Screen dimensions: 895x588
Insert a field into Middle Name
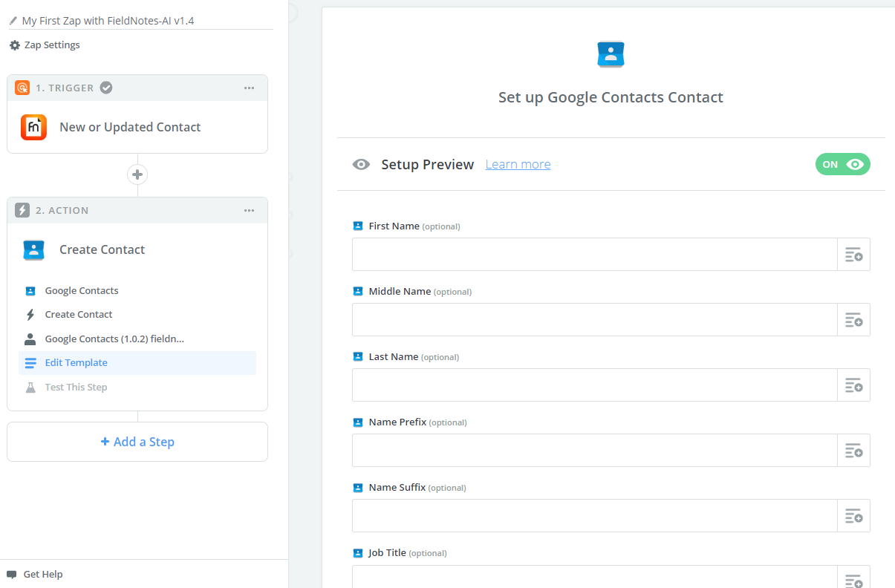click(853, 320)
